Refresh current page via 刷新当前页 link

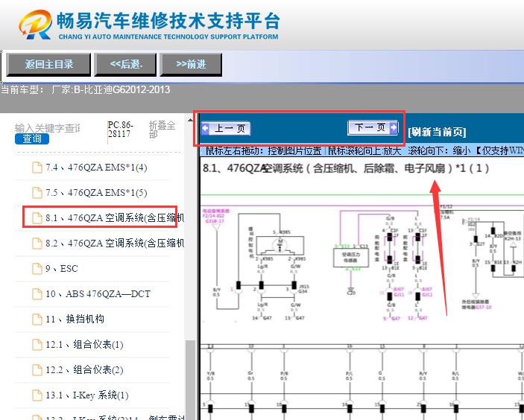(x=437, y=133)
